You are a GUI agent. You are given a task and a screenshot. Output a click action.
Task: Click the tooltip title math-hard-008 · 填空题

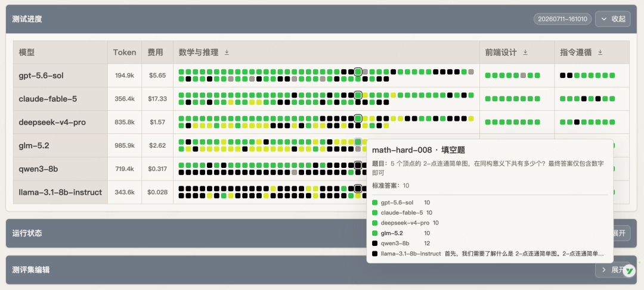pos(419,150)
